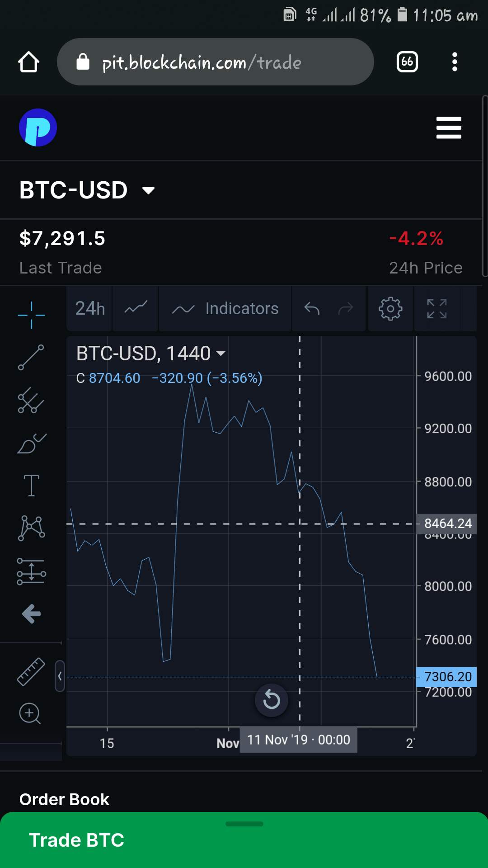Select the text annotation tool

point(31,486)
